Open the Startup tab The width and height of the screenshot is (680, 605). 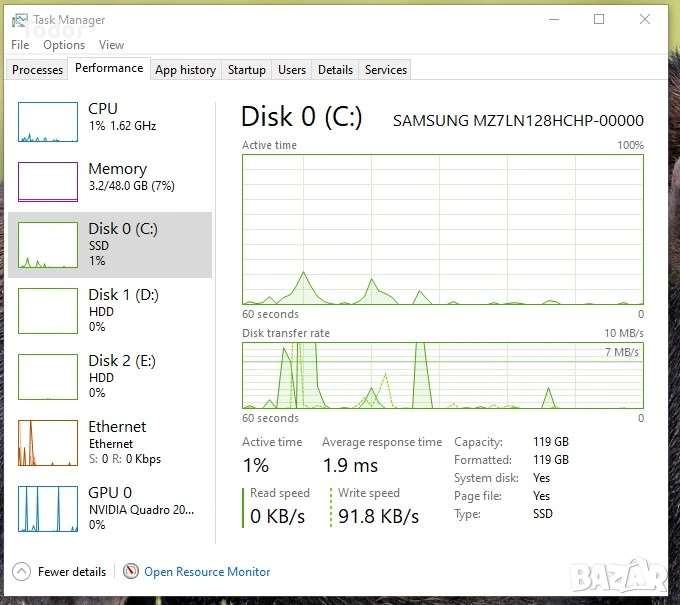[x=247, y=70]
